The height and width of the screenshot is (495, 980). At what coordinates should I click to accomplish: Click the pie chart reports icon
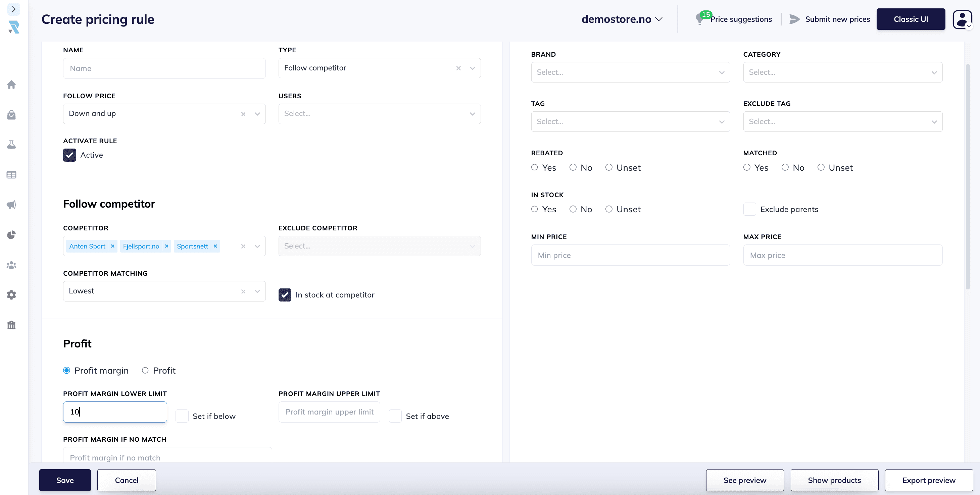click(11, 234)
